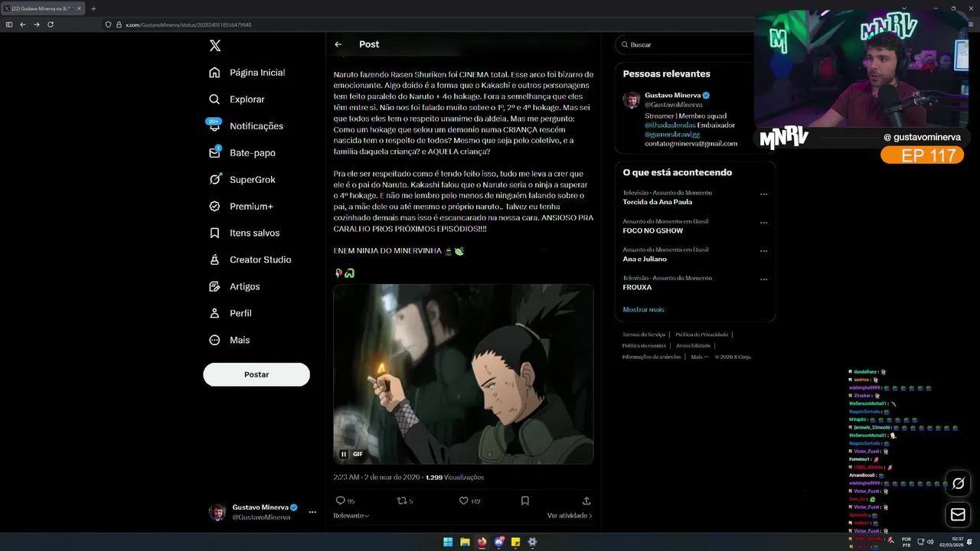980x551 pixels.
Task: Open Mais options in sidebar
Action: click(229, 341)
